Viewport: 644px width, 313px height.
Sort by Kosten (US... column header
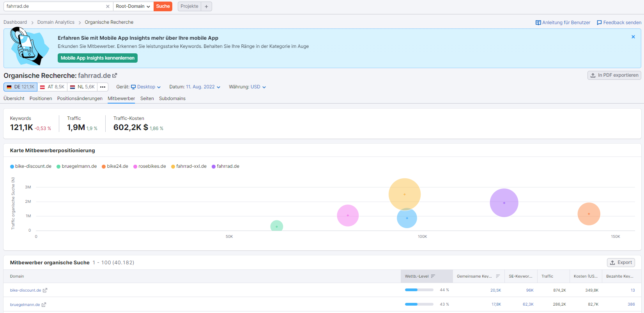pyautogui.click(x=586, y=276)
